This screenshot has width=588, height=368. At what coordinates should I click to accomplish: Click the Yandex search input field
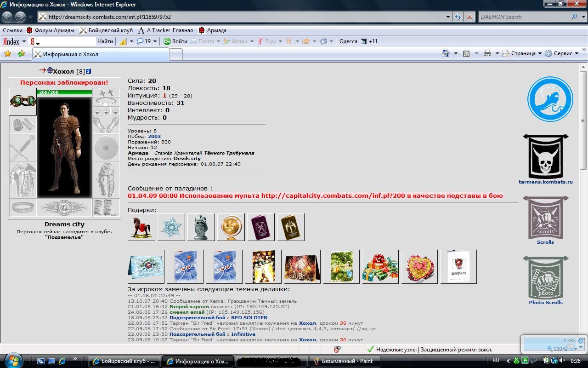[68, 41]
